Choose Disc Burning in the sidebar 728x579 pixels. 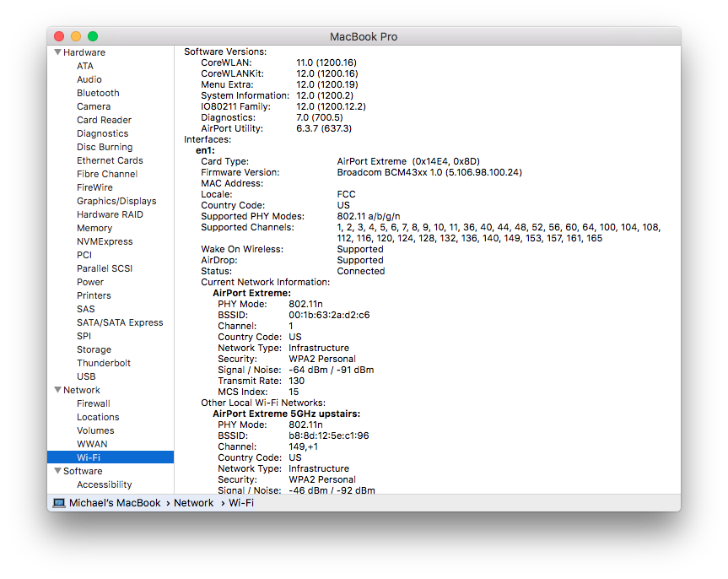coord(105,147)
